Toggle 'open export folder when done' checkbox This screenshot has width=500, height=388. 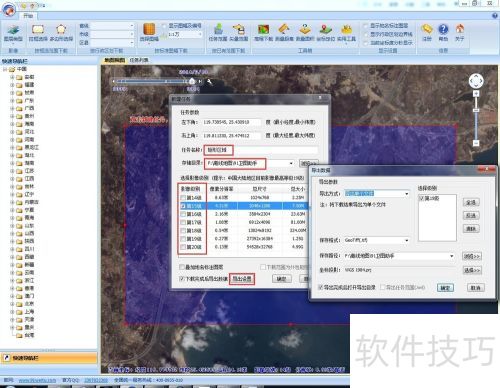(321, 287)
